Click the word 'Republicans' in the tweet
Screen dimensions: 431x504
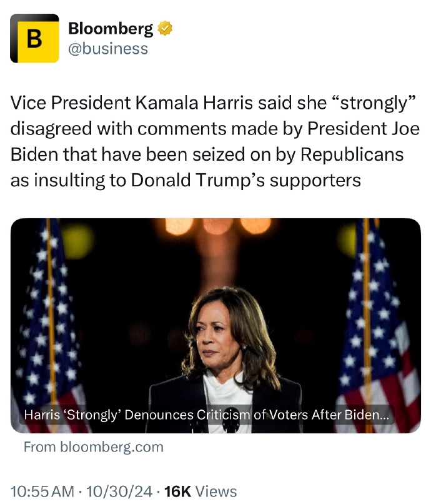coord(352,154)
